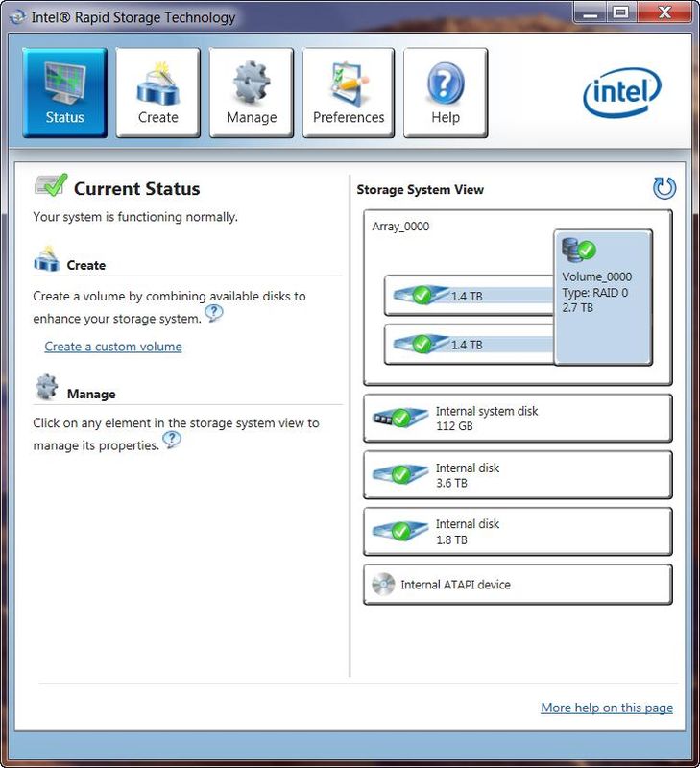Refresh the Storage System View
This screenshot has height=768, width=700.
point(664,188)
